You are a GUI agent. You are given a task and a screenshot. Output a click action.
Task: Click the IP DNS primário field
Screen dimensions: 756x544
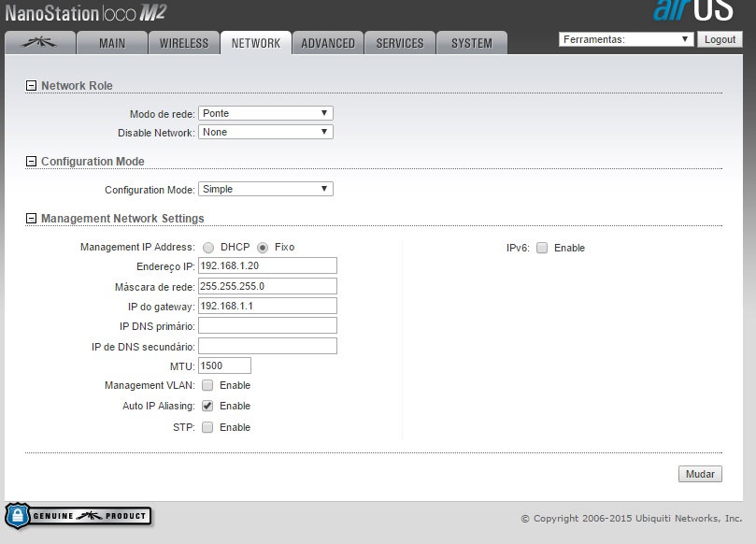click(267, 325)
